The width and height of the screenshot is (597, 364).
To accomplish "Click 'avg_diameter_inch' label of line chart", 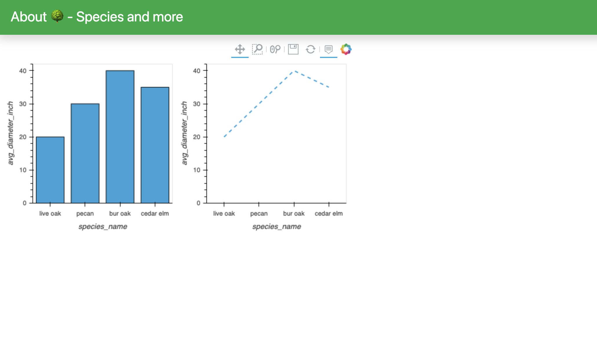I will click(x=184, y=133).
